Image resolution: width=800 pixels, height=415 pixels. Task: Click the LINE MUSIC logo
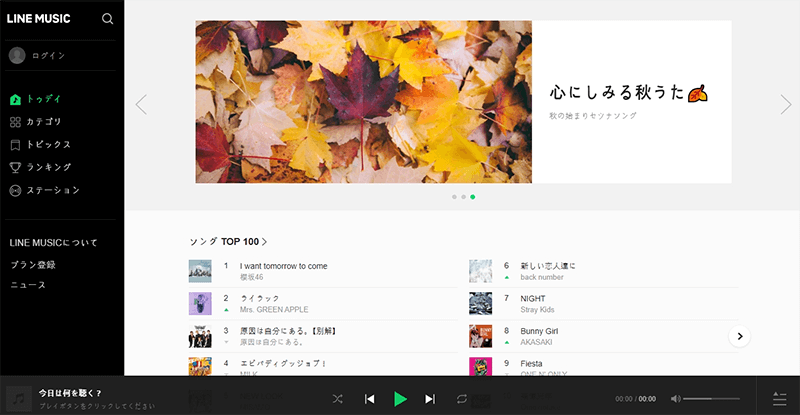[39, 19]
